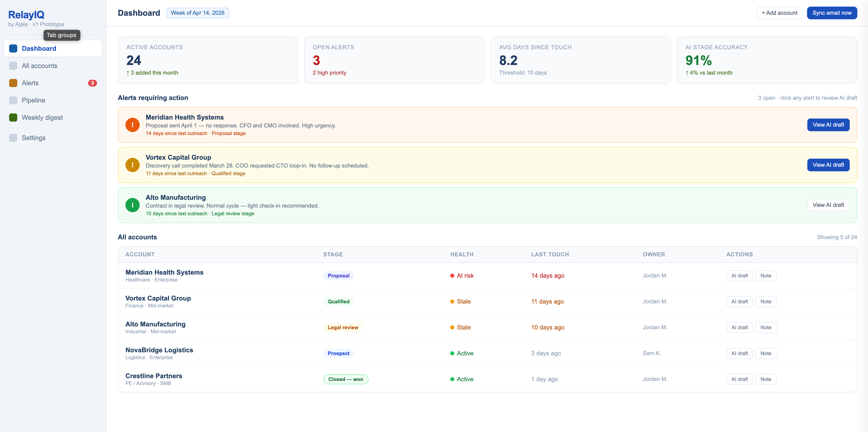Open NovaBridge Logistics account
This screenshot has height=432, width=868.
pos(159,350)
